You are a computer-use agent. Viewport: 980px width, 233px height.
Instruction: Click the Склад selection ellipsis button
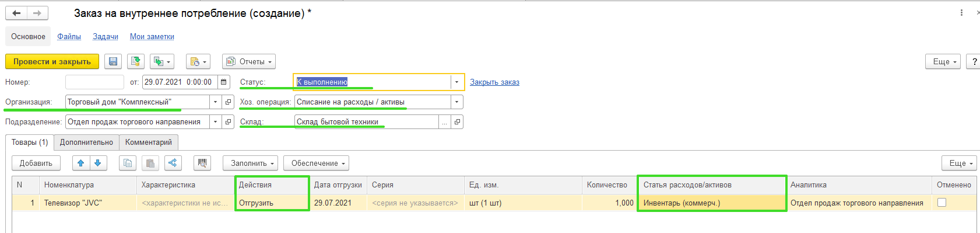(445, 122)
